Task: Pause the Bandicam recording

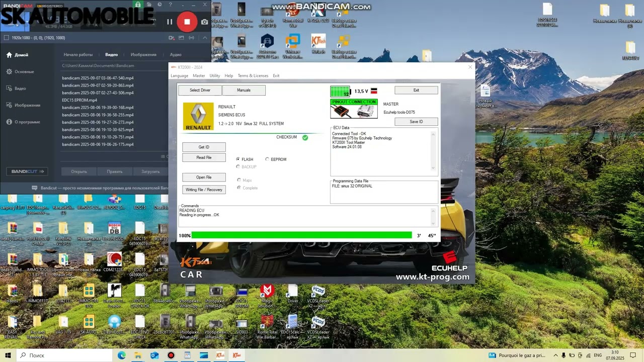Action: click(x=170, y=22)
